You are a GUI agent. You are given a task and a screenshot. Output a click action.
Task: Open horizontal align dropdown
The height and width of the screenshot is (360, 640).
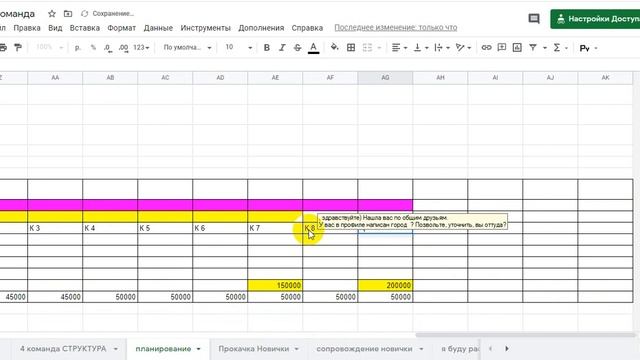tap(399, 48)
